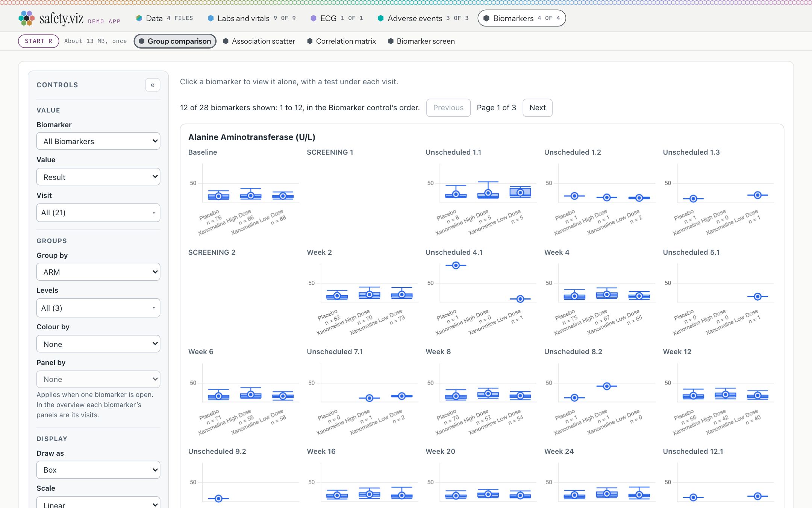
Task: Select the Group comparison view
Action: click(x=175, y=41)
